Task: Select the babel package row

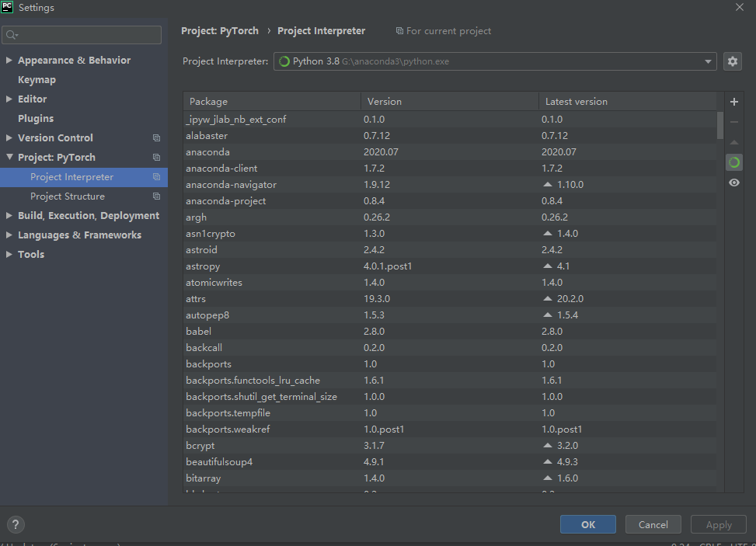Action: [x=450, y=332]
